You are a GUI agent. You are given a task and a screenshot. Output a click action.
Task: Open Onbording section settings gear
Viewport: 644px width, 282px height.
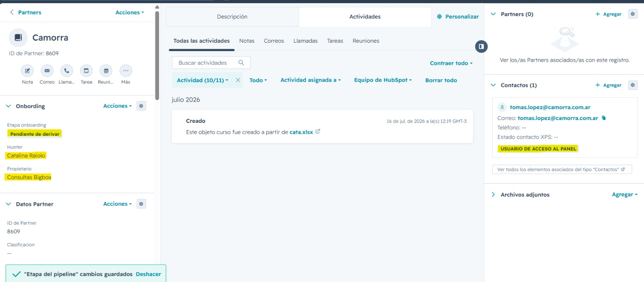click(141, 106)
